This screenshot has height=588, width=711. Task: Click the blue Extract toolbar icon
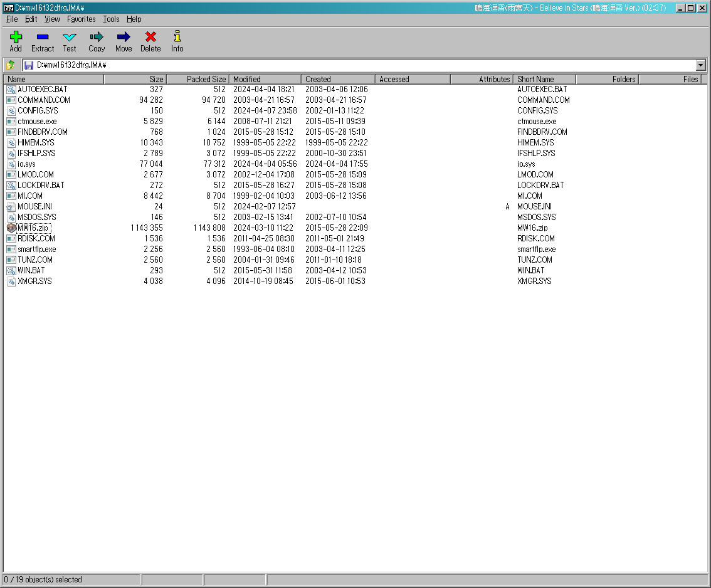pyautogui.click(x=43, y=38)
